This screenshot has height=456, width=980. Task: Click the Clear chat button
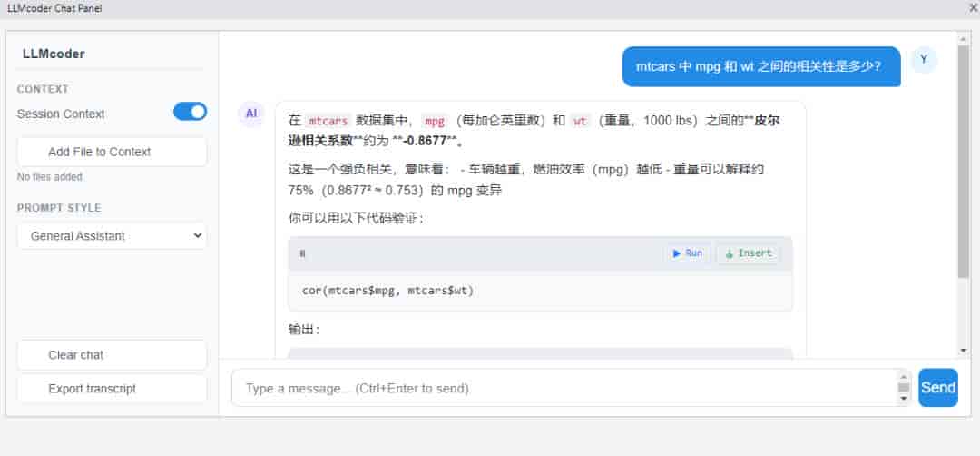[x=112, y=354]
